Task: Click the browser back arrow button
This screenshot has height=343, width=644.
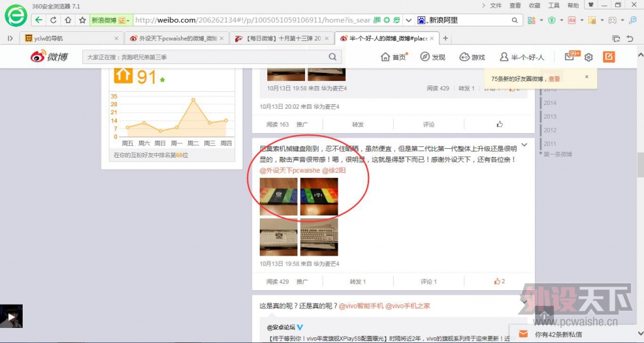Action: [38, 19]
